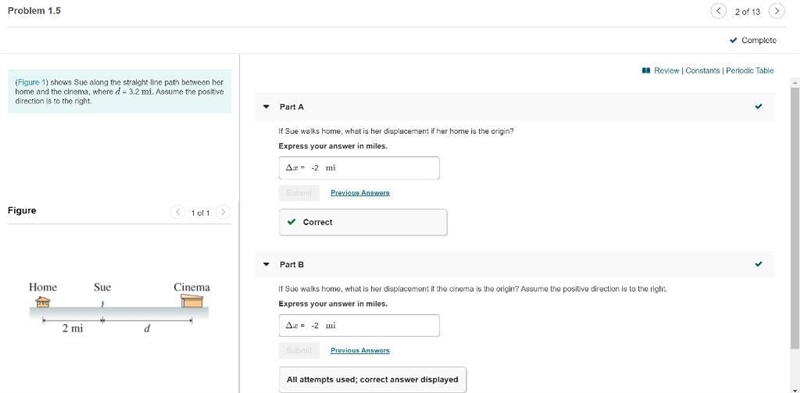Click the "Part A" heading text
Viewport: 800px width, 393px height.
click(x=292, y=107)
